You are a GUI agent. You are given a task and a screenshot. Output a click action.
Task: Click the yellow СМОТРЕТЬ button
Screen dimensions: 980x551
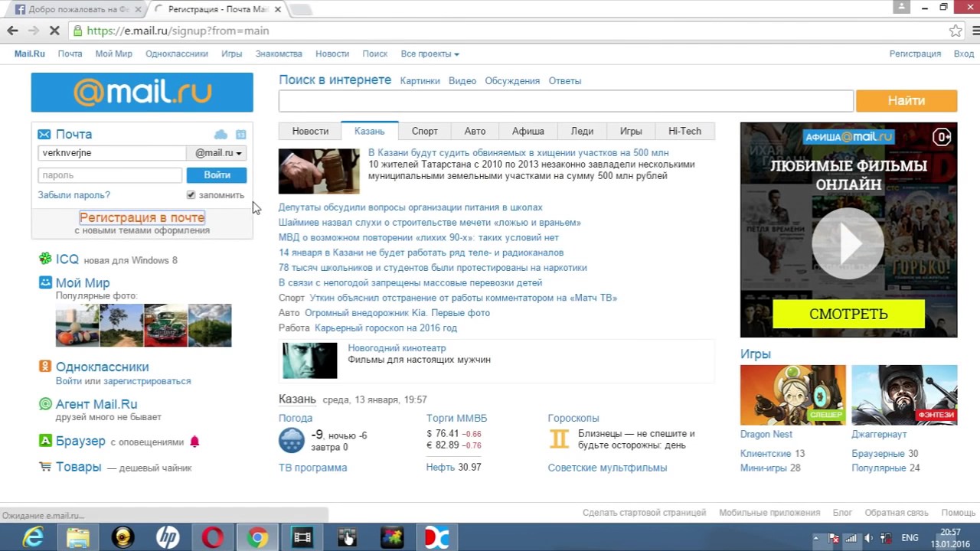click(848, 314)
